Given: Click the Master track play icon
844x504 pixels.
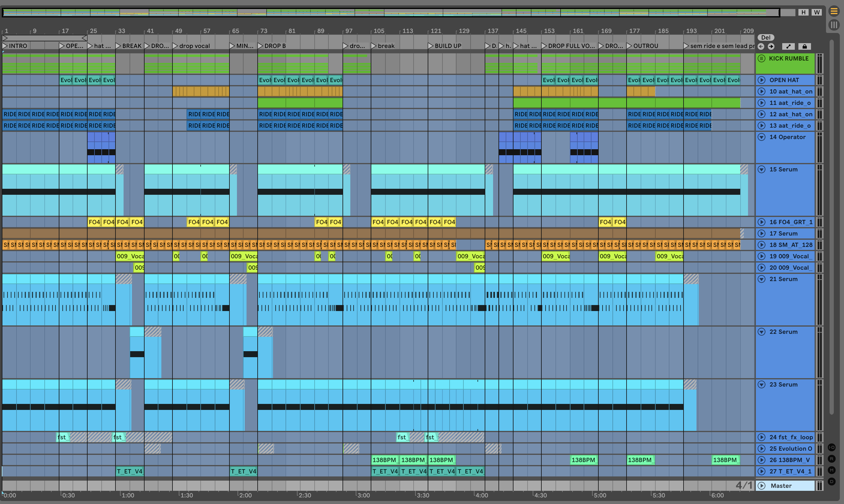Looking at the screenshot, I should pyautogui.click(x=762, y=486).
